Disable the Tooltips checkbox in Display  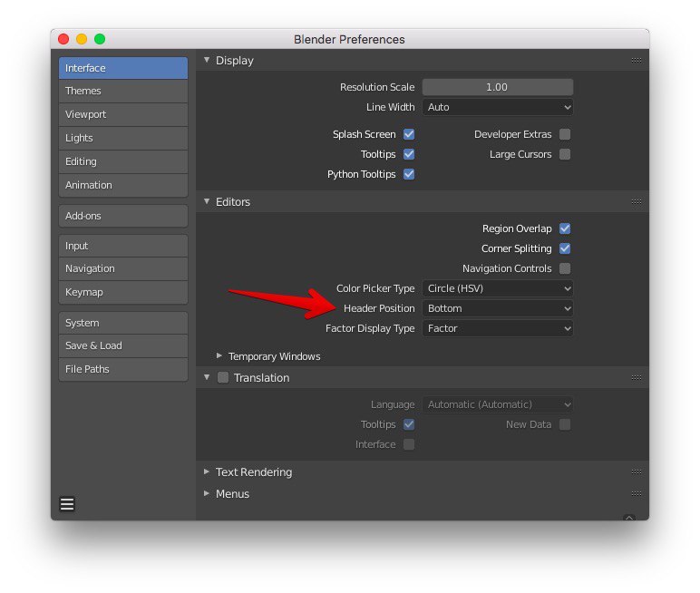[x=409, y=154]
